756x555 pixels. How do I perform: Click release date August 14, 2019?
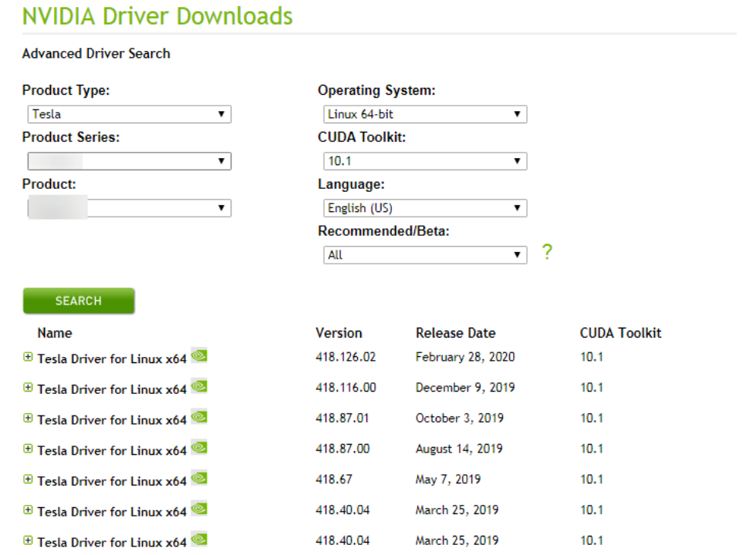coord(459,449)
